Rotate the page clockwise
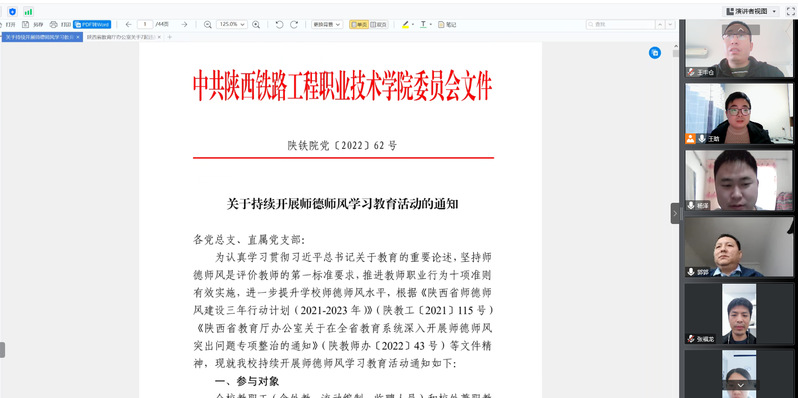 (294, 24)
